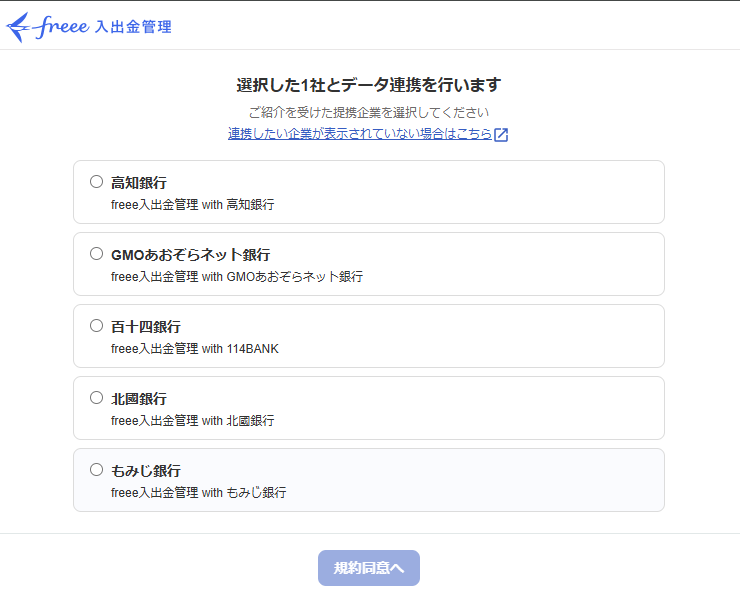Select the 高知銀行 radio button
Screen dimensions: 740x599
tap(96, 182)
